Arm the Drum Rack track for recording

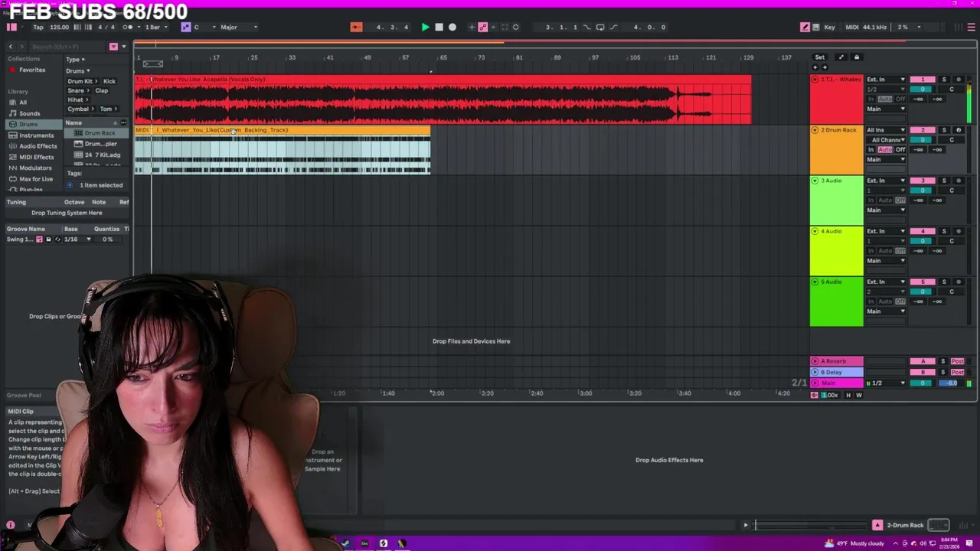959,130
